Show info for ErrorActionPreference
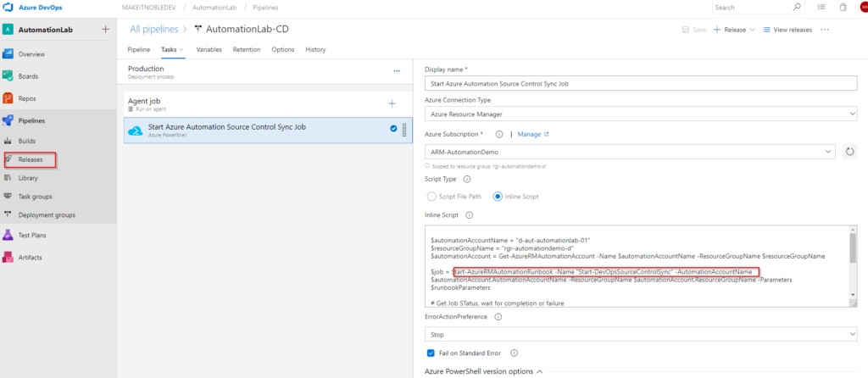Screen dimensions: 868x378 pyautogui.click(x=498, y=317)
